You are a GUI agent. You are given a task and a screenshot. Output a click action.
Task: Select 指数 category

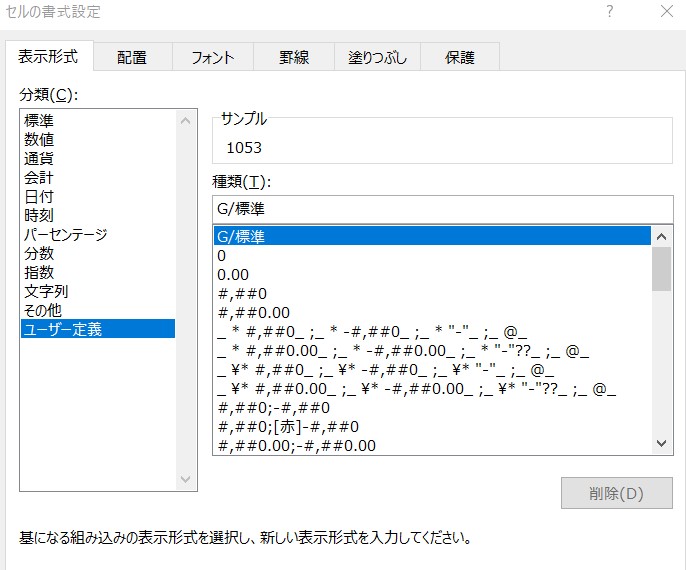(98, 272)
